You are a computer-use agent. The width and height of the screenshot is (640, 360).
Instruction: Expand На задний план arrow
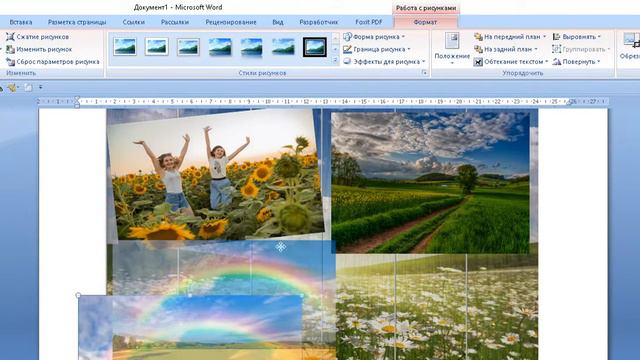tap(536, 49)
